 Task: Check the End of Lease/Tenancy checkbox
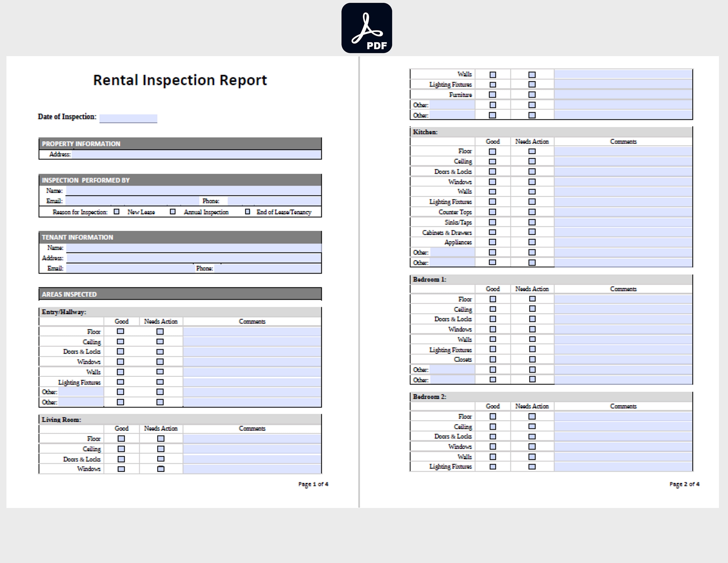point(247,212)
